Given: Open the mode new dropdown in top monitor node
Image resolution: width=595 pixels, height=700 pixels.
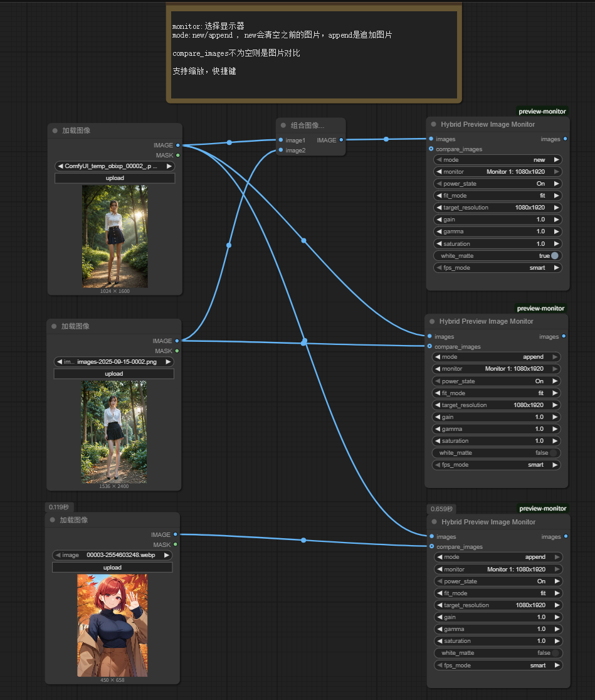Looking at the screenshot, I should (x=498, y=160).
